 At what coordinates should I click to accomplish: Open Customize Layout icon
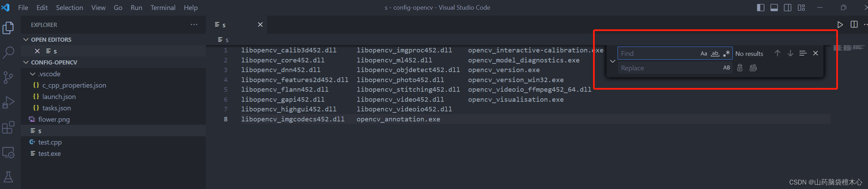801,8
